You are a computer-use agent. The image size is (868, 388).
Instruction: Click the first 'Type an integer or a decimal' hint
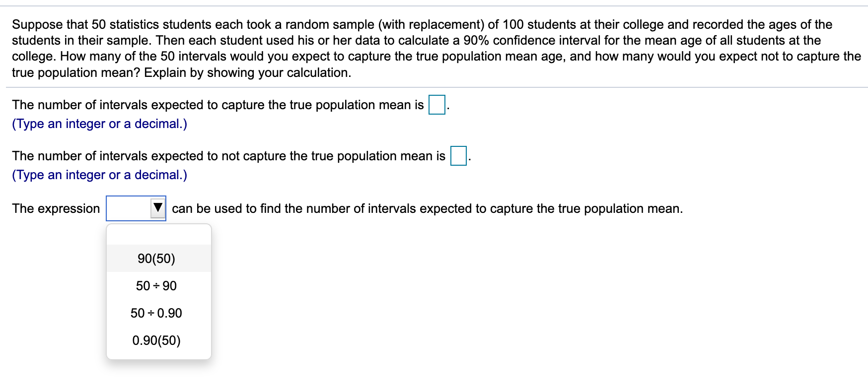99,124
